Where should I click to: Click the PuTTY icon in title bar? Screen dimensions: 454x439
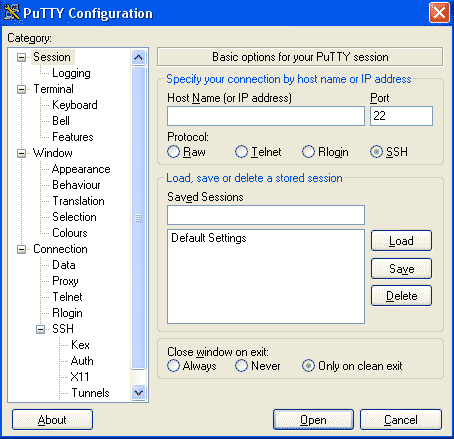coord(12,13)
